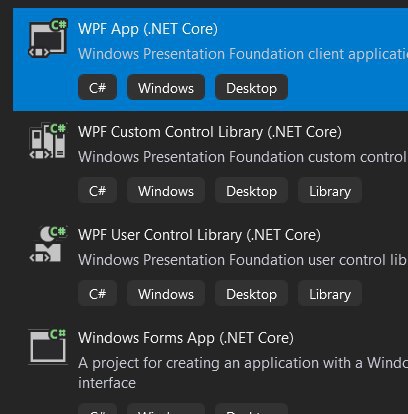Select WPF Custom Control Library (.NET Core) title
The width and height of the screenshot is (408, 414).
pyautogui.click(x=210, y=132)
